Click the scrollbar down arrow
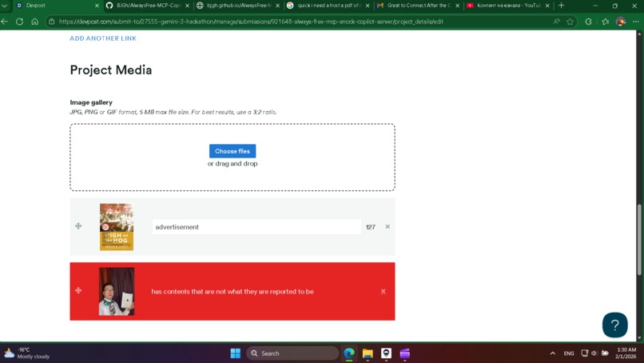 click(639, 338)
